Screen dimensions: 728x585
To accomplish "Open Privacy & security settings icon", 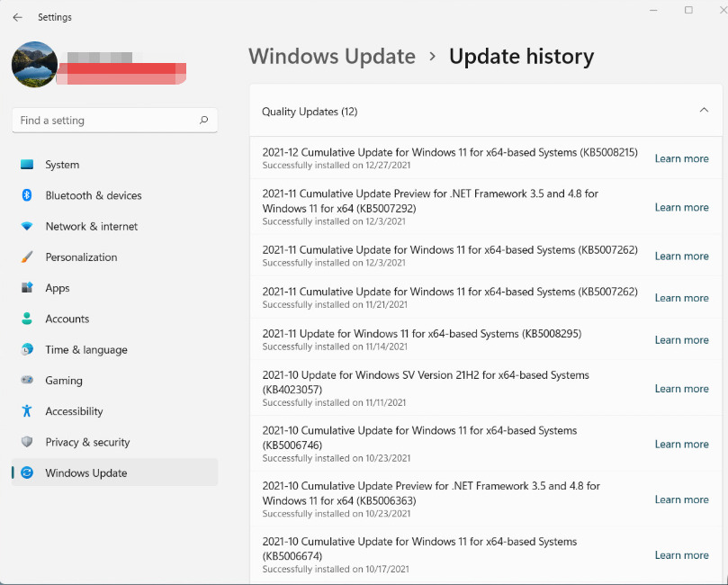I will (28, 442).
